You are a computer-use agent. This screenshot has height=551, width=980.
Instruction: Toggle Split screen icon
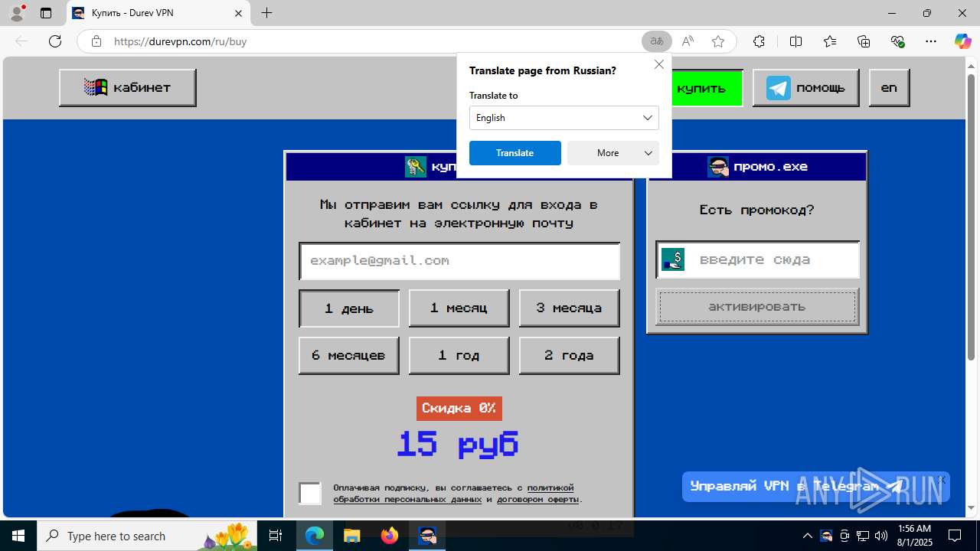pyautogui.click(x=795, y=41)
